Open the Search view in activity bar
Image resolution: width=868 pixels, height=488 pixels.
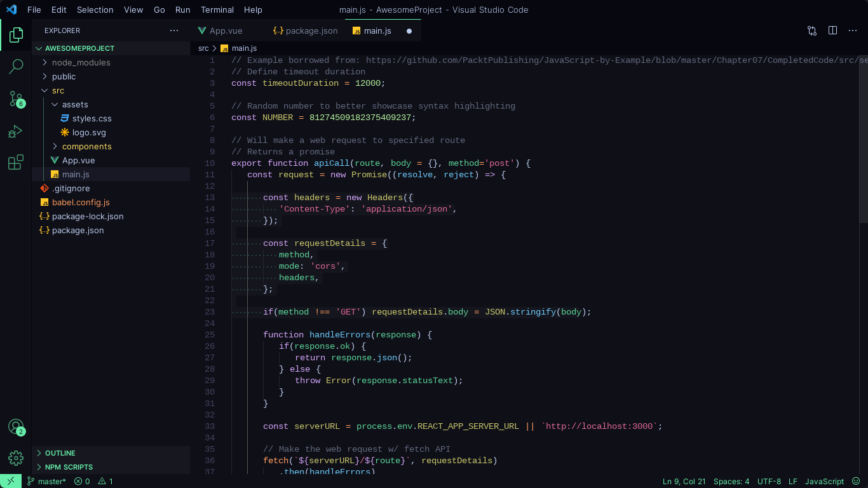click(16, 66)
